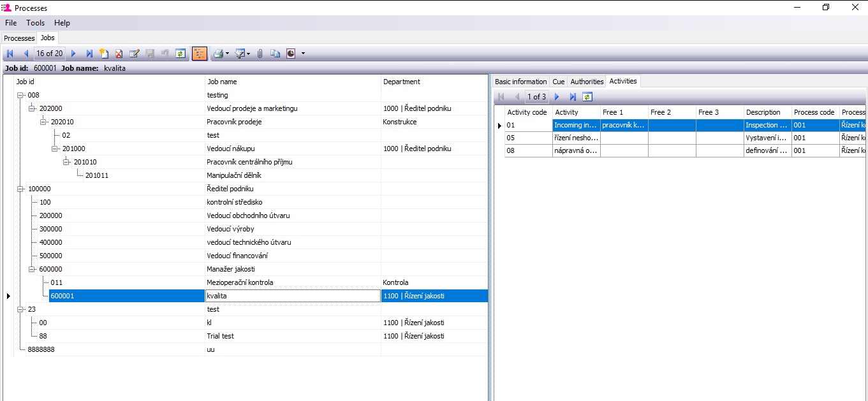Screen dimensions: 868x401
Task: Collapse the 23 tree node
Action: tap(20, 309)
